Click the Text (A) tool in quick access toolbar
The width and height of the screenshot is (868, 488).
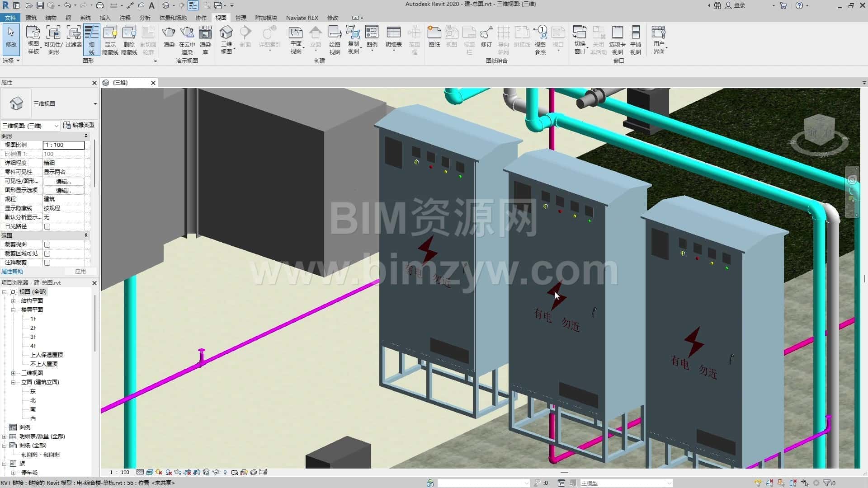tap(152, 5)
